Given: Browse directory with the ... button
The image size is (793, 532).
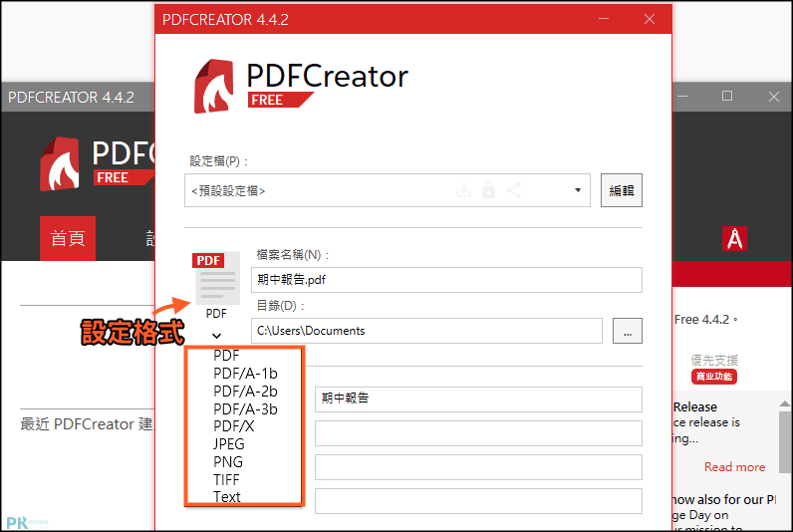Looking at the screenshot, I should click(628, 331).
